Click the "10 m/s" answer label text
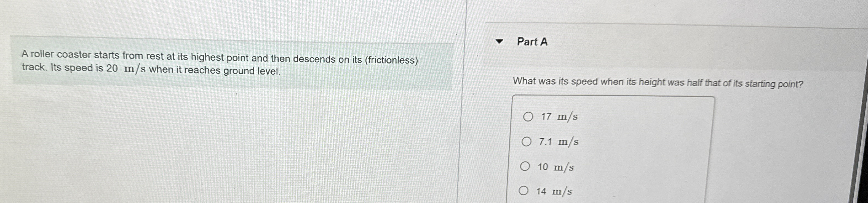Image resolution: width=868 pixels, height=203 pixels. [555, 167]
